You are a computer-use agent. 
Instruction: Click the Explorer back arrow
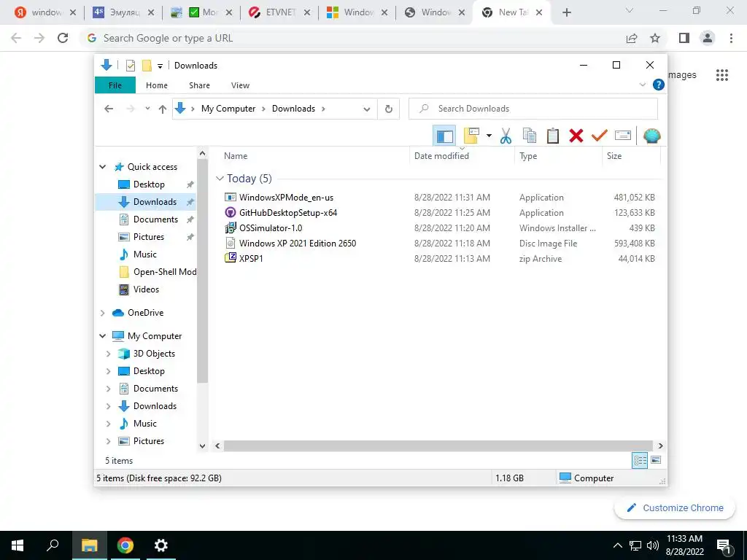pyautogui.click(x=109, y=109)
